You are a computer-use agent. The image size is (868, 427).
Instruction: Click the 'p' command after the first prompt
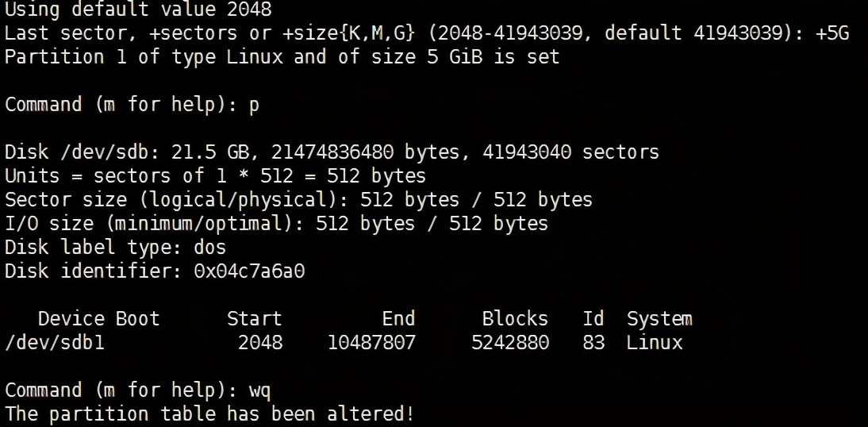(254, 106)
